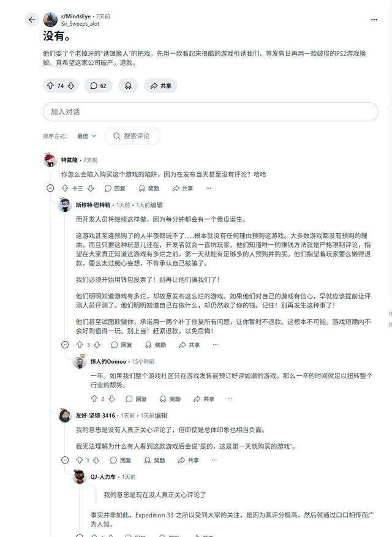Collapse the 特戴隆 comment thread
Image resolution: width=392 pixels, height=537 pixels.
(50, 189)
